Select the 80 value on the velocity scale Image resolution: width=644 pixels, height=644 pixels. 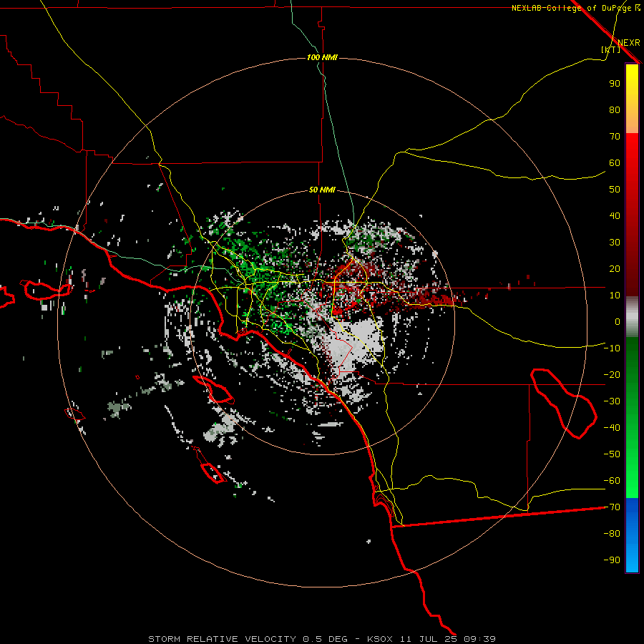(x=615, y=109)
